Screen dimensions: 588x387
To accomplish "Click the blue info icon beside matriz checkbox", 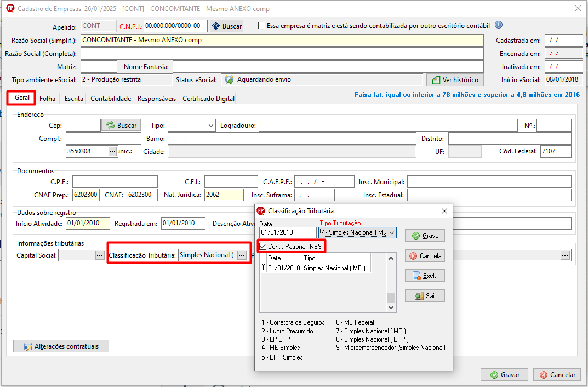I will point(498,25).
